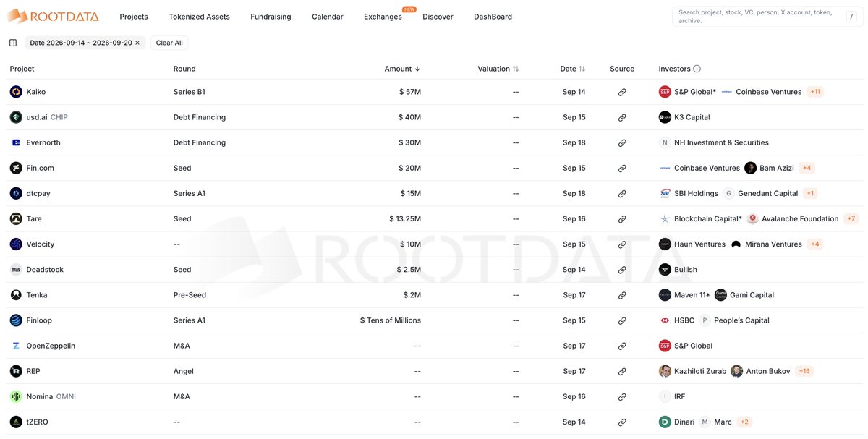Open the Evernorth project link
Viewport: 868px width, 439px height.
pyautogui.click(x=43, y=142)
